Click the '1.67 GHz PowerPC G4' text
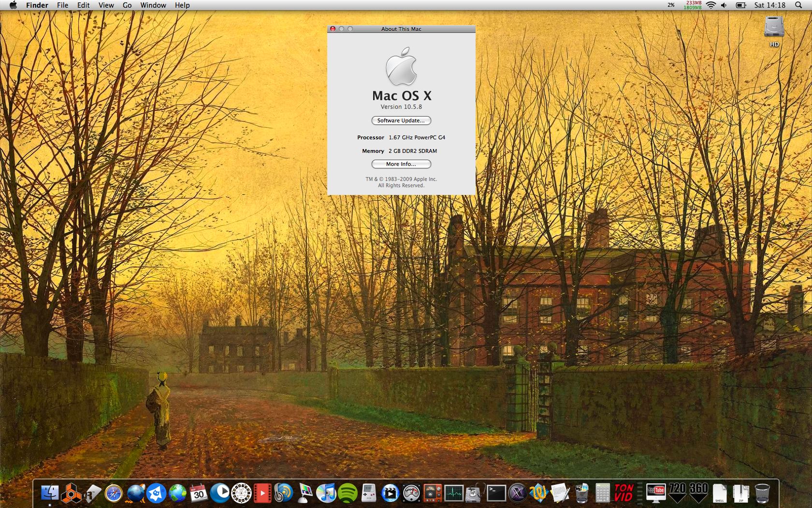The height and width of the screenshot is (508, 812). click(417, 137)
